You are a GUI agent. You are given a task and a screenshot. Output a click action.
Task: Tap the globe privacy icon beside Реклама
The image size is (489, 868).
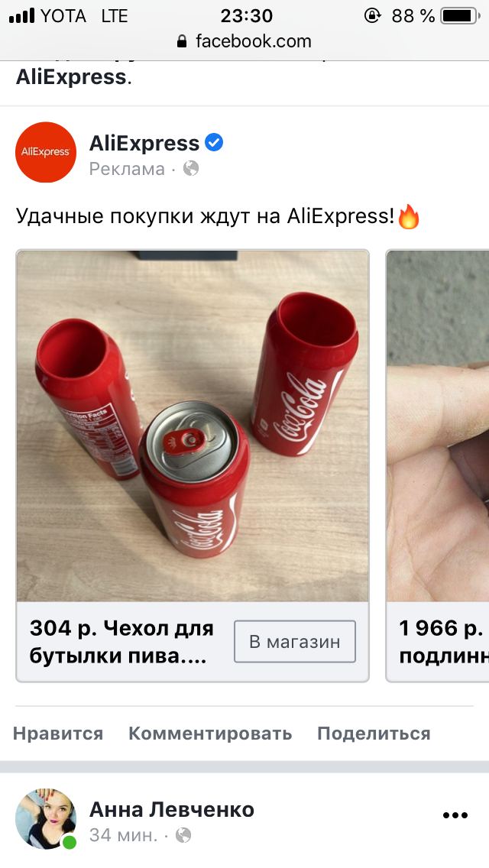click(190, 168)
